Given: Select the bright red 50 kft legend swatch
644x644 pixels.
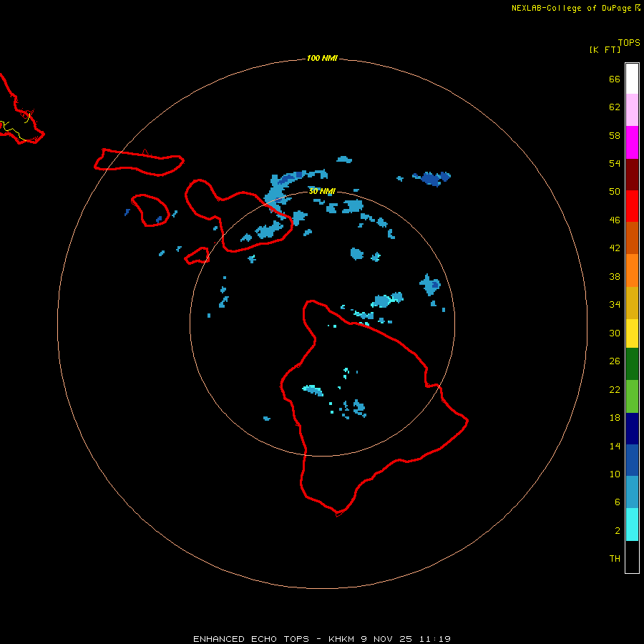Looking at the screenshot, I should tap(632, 206).
